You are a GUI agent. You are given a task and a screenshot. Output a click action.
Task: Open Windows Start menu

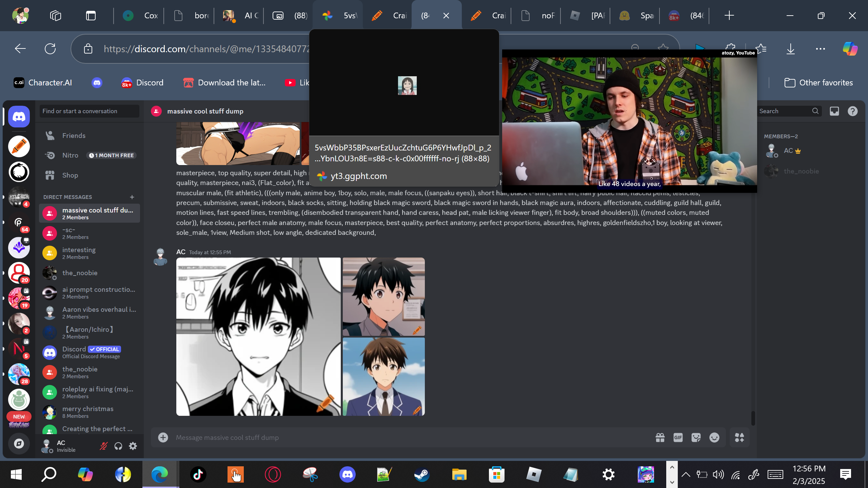pos(16,474)
